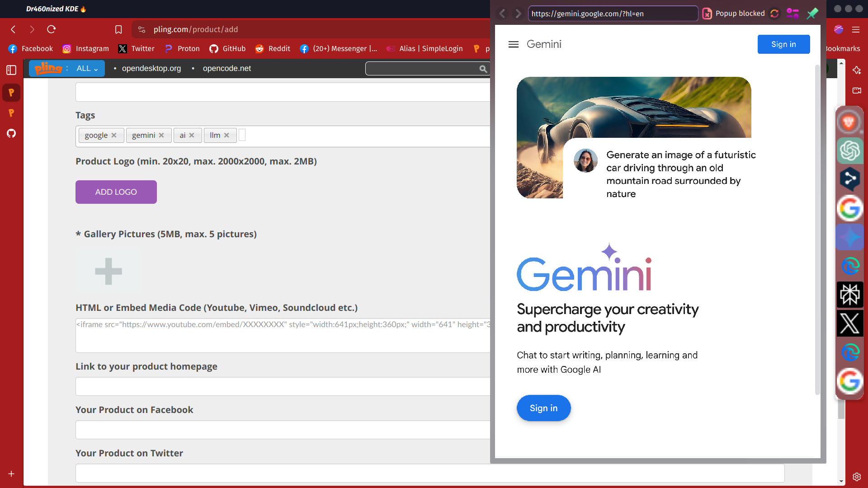Reload the Gemini side panel
This screenshot has height=488, width=868.
coord(774,14)
